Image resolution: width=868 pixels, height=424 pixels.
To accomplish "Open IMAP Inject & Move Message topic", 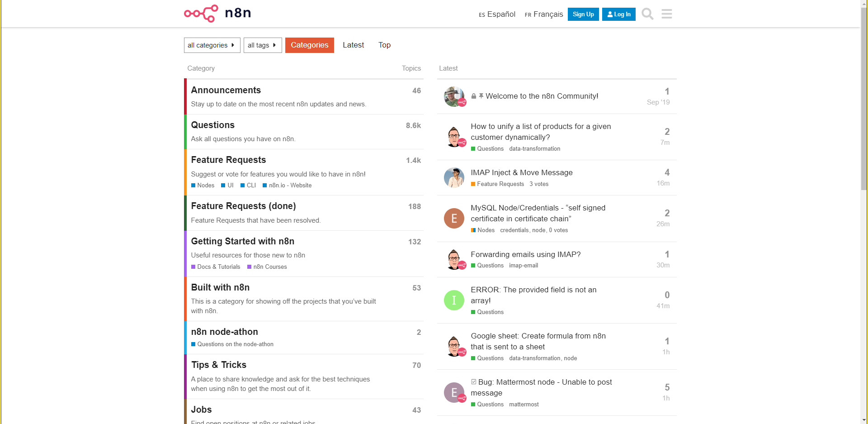I will coord(522,172).
